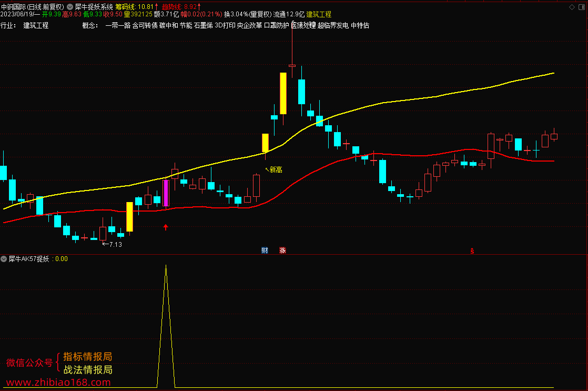Click the red $ marker under the chart
Image resolution: width=588 pixels, height=391 pixels.
coord(472,251)
